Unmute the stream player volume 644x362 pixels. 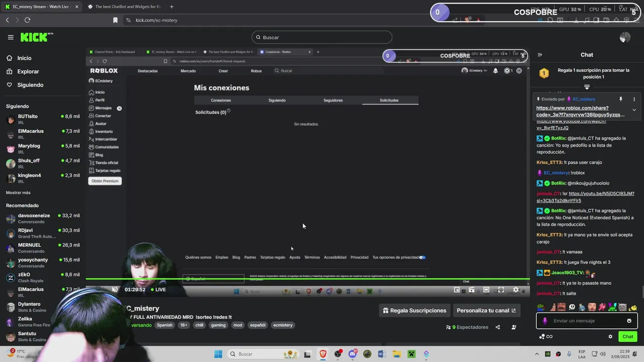click(x=115, y=290)
